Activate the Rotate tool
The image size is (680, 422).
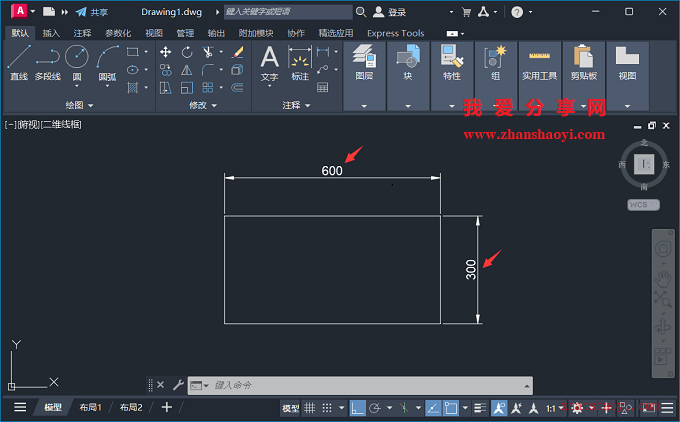187,52
